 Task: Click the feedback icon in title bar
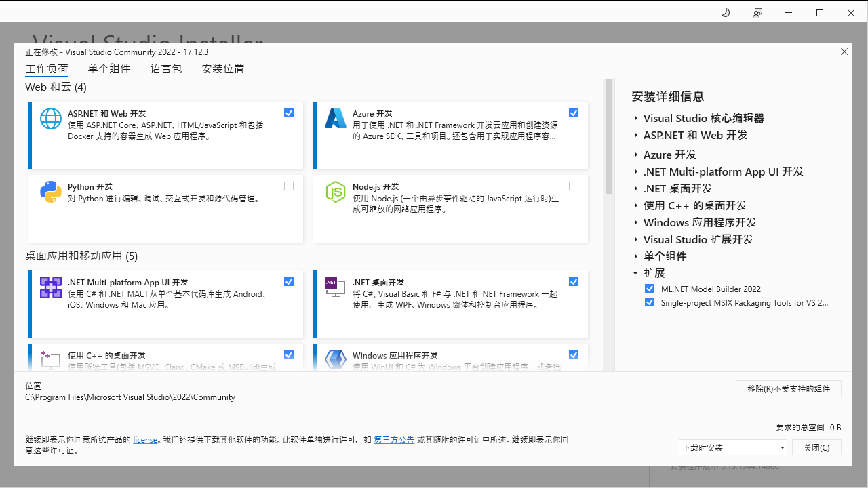tap(757, 13)
